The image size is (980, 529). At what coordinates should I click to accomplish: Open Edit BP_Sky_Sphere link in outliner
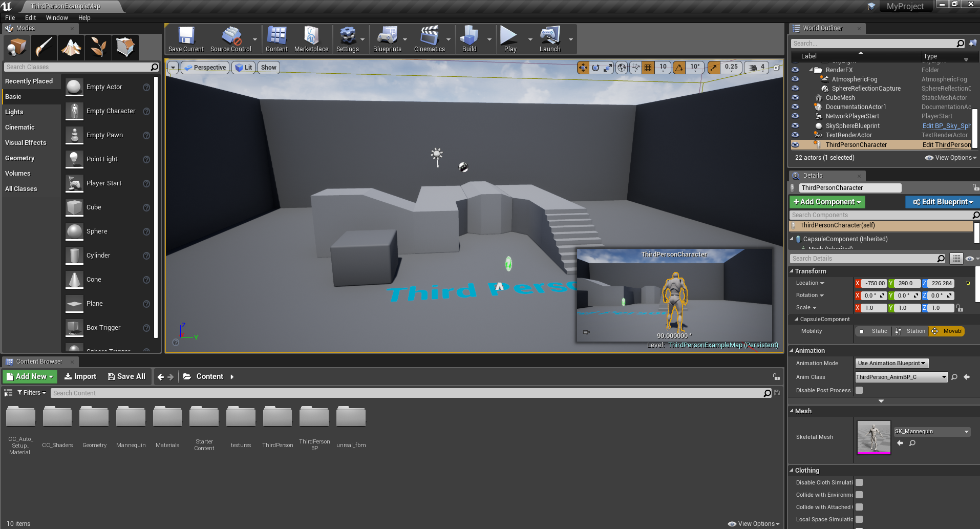click(946, 126)
